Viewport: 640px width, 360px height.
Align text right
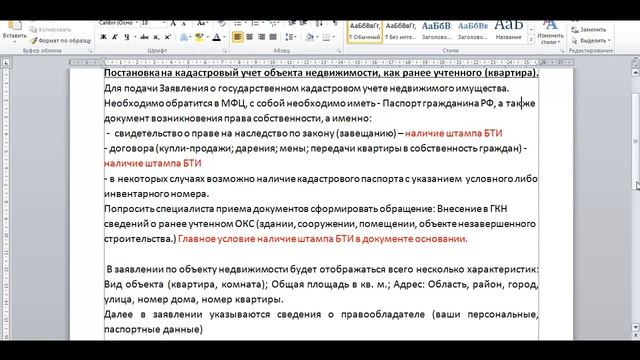pyautogui.click(x=261, y=37)
